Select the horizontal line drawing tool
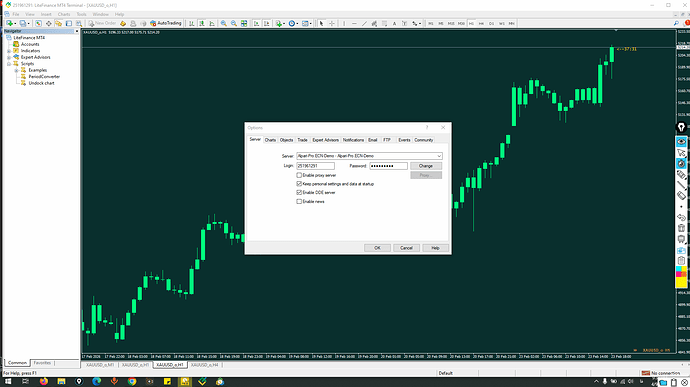690x387 pixels. point(354,23)
